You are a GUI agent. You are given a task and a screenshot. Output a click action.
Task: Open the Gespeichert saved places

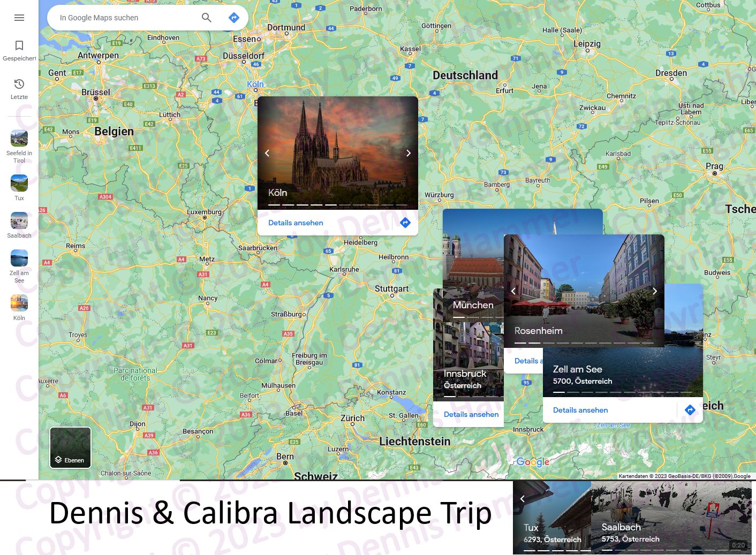pyautogui.click(x=19, y=50)
